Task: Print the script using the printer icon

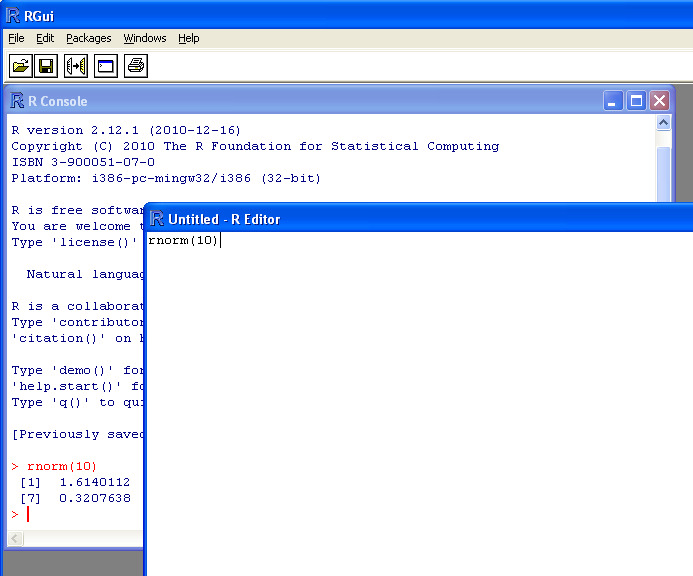Action: click(x=136, y=66)
